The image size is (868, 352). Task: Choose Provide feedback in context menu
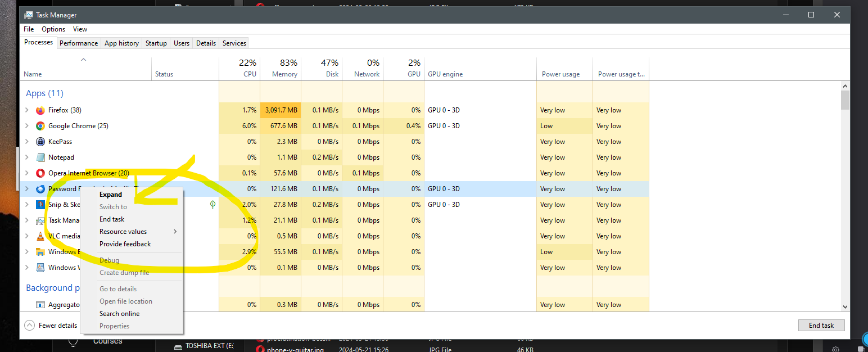pyautogui.click(x=132, y=244)
